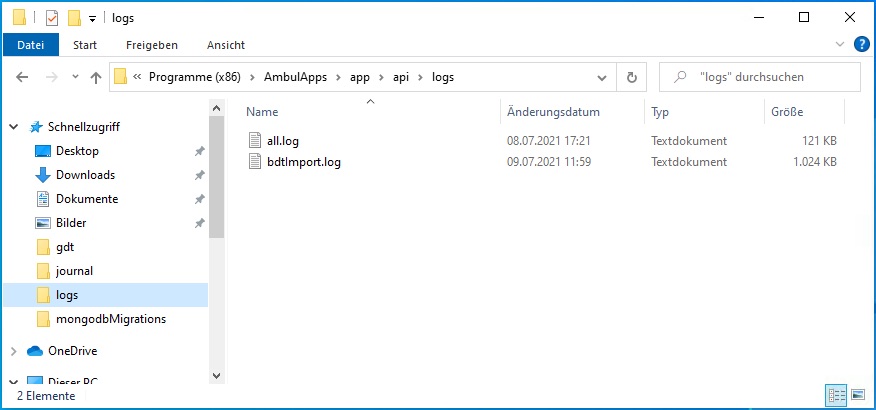Screen dimensions: 876x410
Task: Open Desktop in the navigation pane
Action: (77, 151)
